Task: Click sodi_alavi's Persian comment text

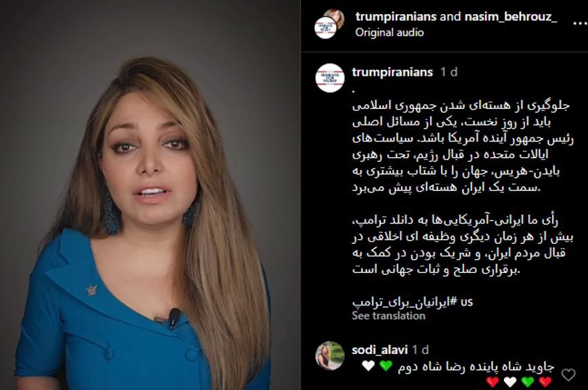Action: (x=476, y=367)
